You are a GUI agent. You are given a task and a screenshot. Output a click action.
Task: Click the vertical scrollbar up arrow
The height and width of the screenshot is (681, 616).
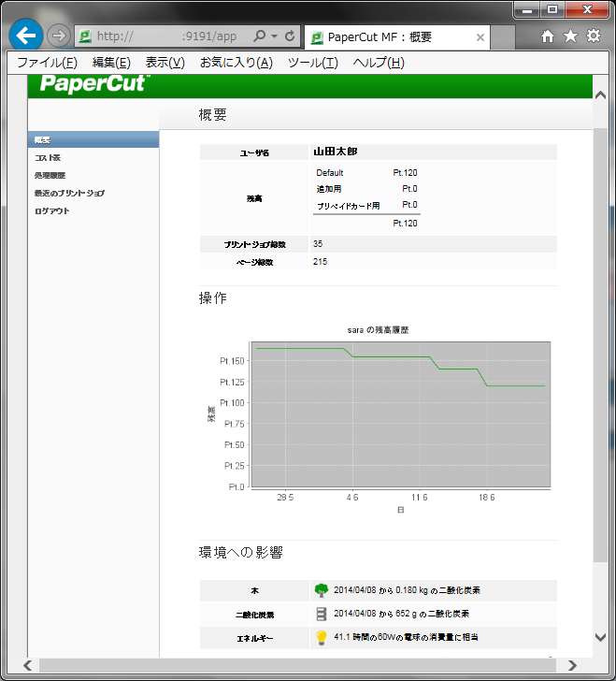tap(600, 95)
